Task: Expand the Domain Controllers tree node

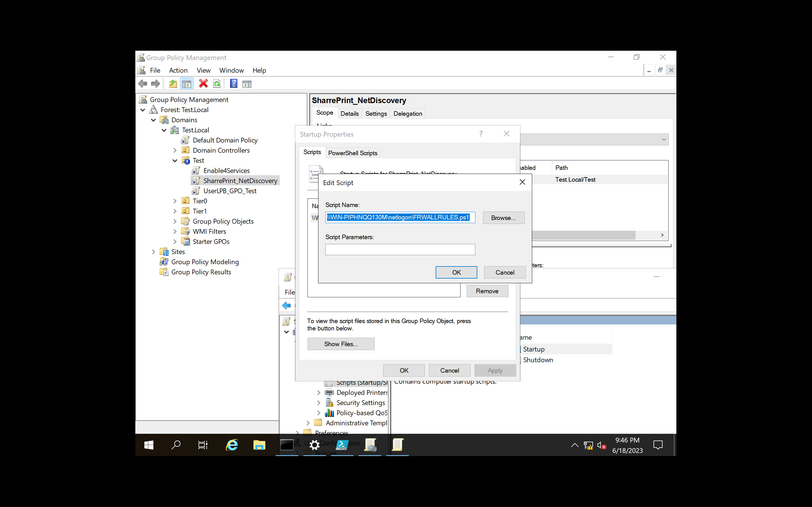Action: point(175,150)
